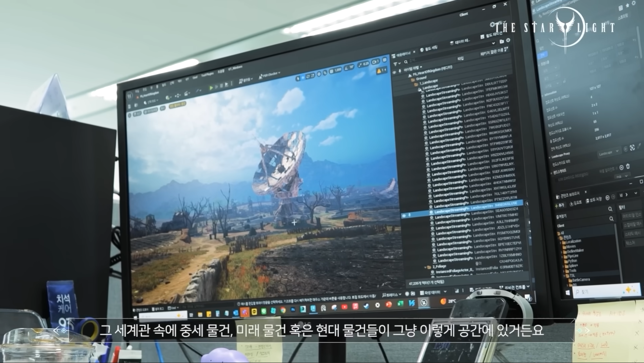This screenshot has width=644, height=363.
Task: Sort by the 패키지 짧은 이름 column header
Action: pos(492,52)
